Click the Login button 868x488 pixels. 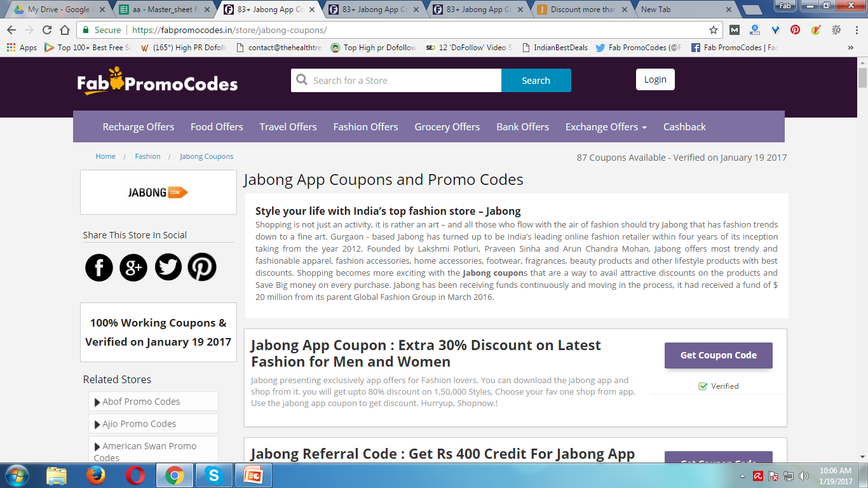655,79
